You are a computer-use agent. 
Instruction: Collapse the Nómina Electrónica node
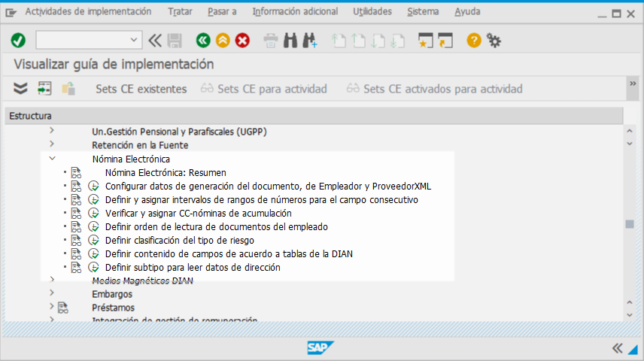tap(52, 158)
